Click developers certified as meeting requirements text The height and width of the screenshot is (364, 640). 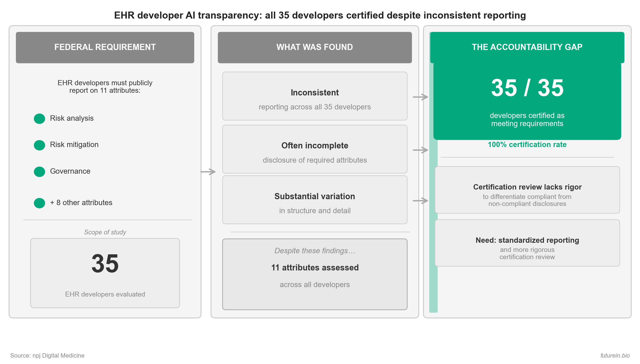(x=527, y=120)
